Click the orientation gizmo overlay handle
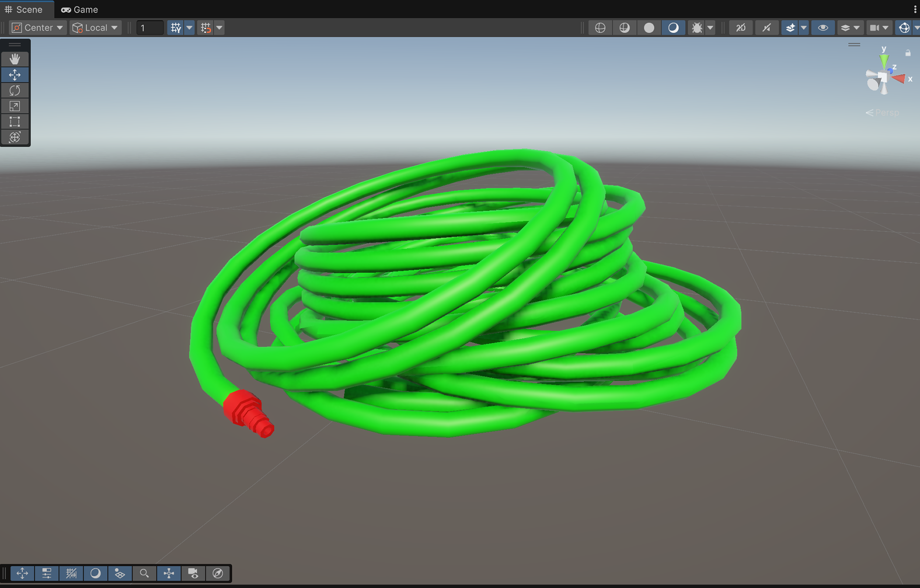Viewport: 920px width, 588px height. tap(854, 45)
